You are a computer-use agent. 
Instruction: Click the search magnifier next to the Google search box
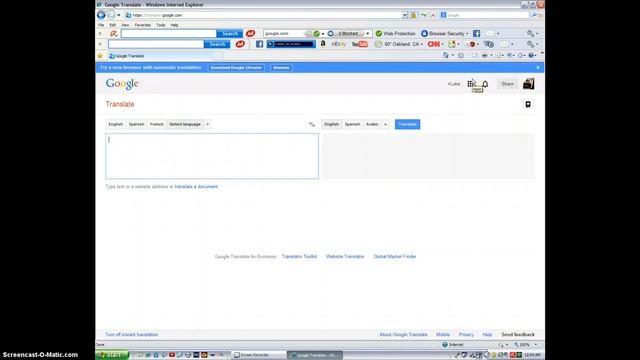(533, 15)
